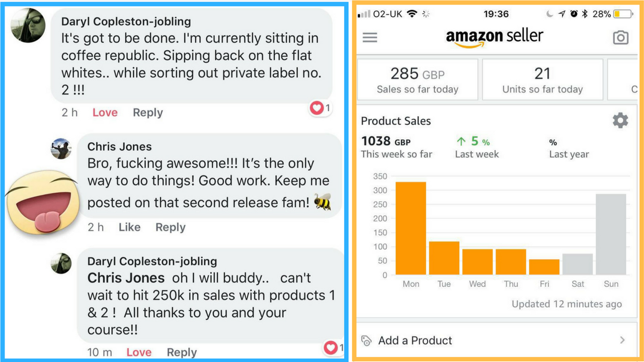The image size is (644, 362).
Task: Expand Add a Product with the chevron
Action: [x=622, y=340]
